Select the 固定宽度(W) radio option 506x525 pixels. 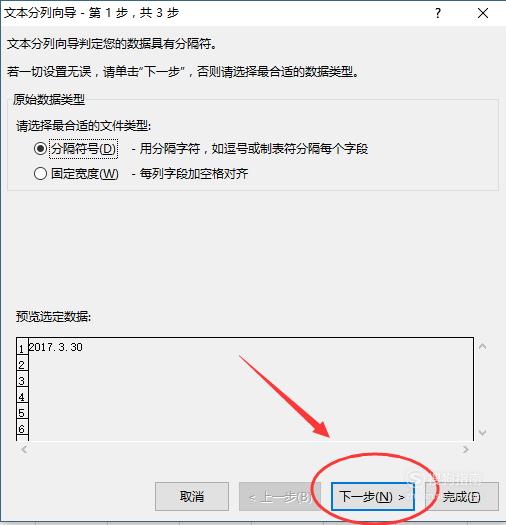point(40,173)
